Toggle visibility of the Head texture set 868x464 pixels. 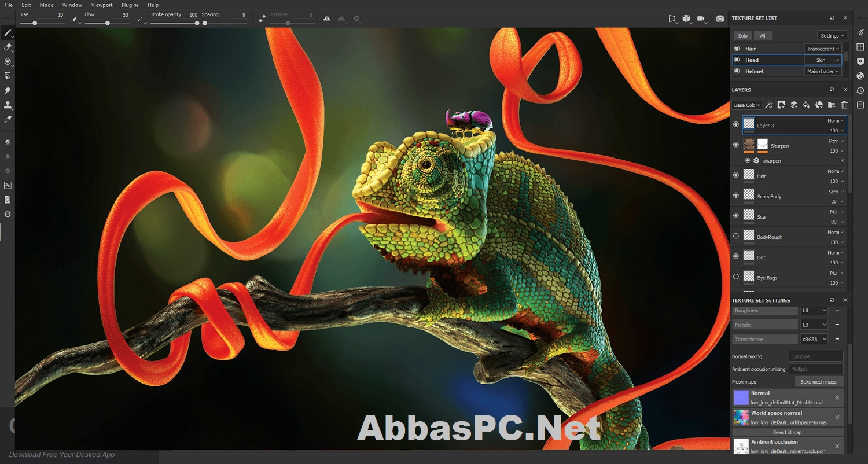pos(737,60)
